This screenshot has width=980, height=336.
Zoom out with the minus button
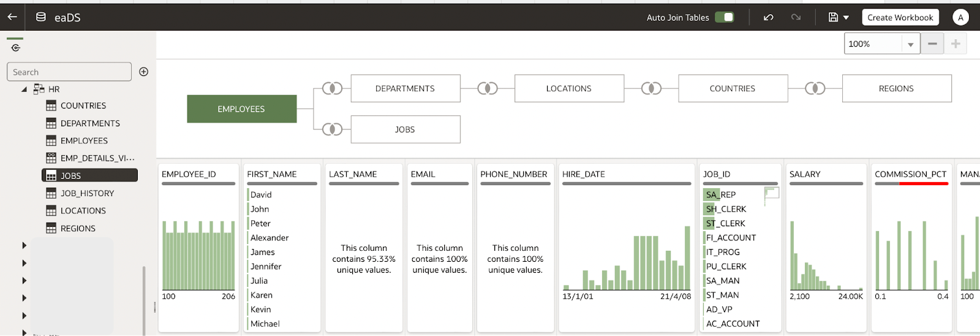[x=932, y=44]
